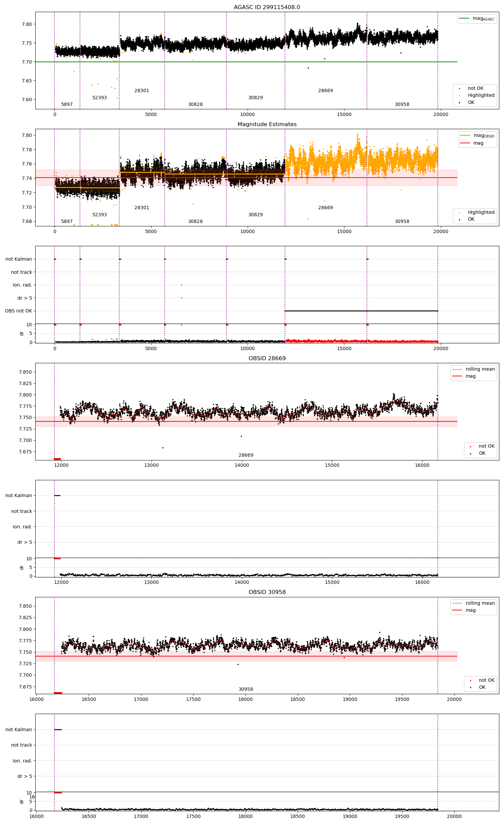This screenshot has width=504, height=824.
Task: Select label "30958" in Magnitude Estimates plot
Action: tap(402, 222)
